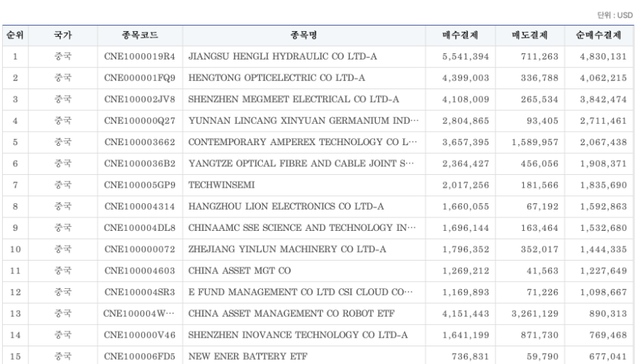Click stock code CNE100004314
The image size is (638, 364).
[140, 206]
